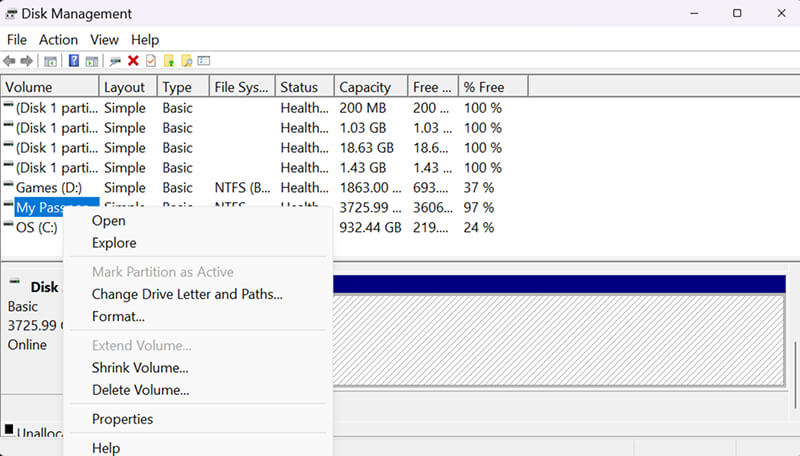The height and width of the screenshot is (456, 800).
Task: Click the blue Help question mark icon
Action: pos(74,61)
